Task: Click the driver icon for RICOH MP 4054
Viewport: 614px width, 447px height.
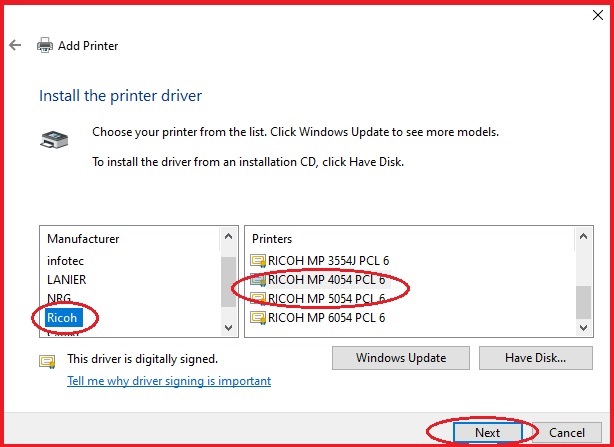Action: click(x=258, y=280)
